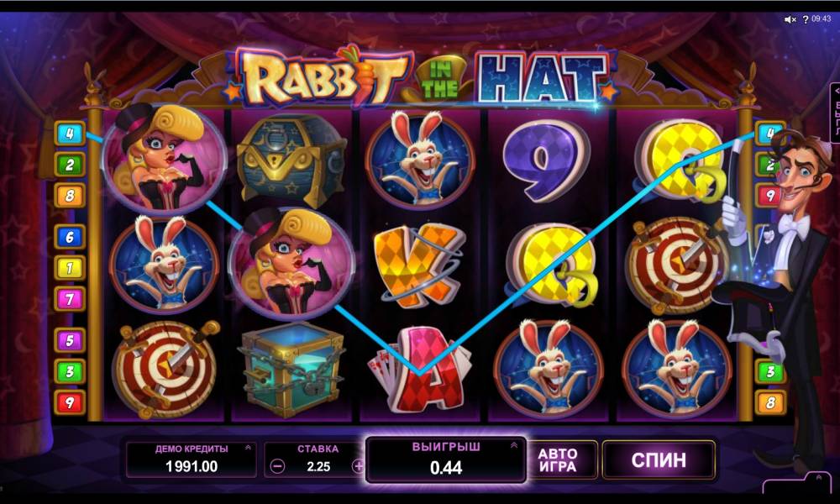The width and height of the screenshot is (840, 504).
Task: Increase the bet with the plus button
Action: [x=359, y=466]
